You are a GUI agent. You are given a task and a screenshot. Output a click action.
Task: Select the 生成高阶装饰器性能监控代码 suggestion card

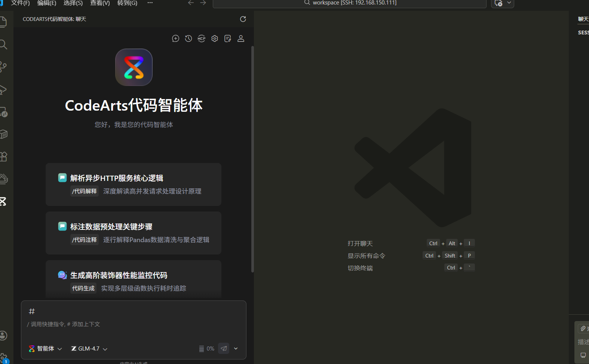click(134, 279)
